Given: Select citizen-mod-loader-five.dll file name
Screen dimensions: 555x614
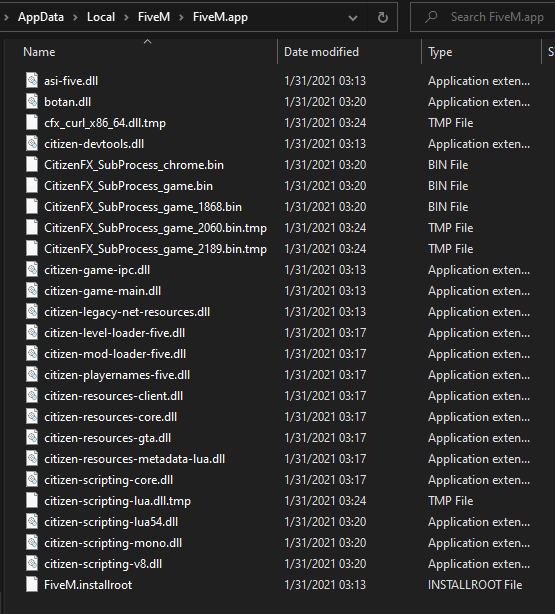Looking at the screenshot, I should tap(115, 354).
